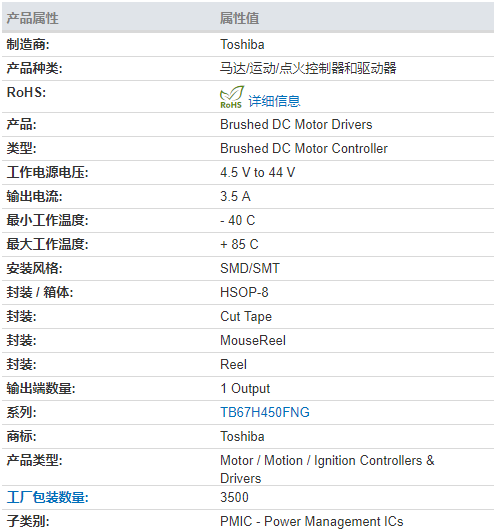Click the 3500 factory pack quantity value

pos(234,498)
